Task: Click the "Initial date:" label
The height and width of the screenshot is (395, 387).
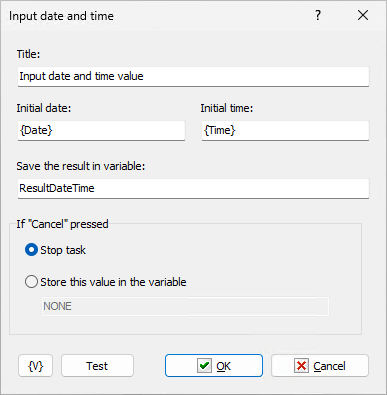Action: (x=44, y=108)
